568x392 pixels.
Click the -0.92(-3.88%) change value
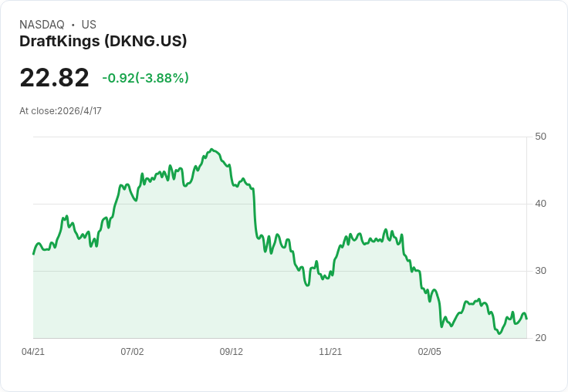[145, 78]
